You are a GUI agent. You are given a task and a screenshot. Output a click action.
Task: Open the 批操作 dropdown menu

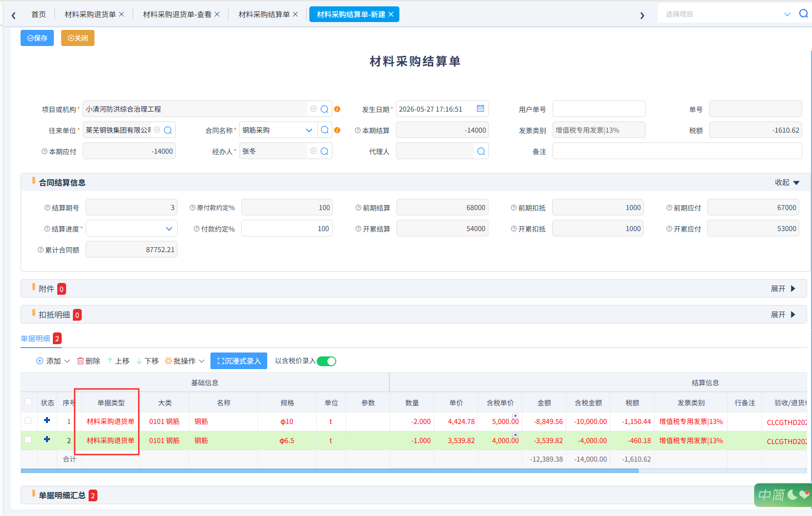point(185,361)
